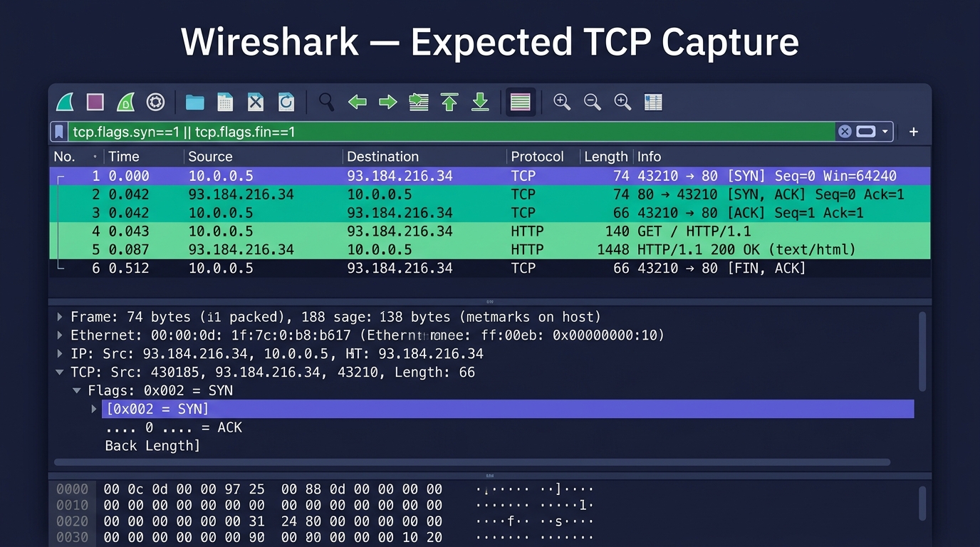Close this capture file (X document icon)
The height and width of the screenshot is (547, 980).
point(256,103)
